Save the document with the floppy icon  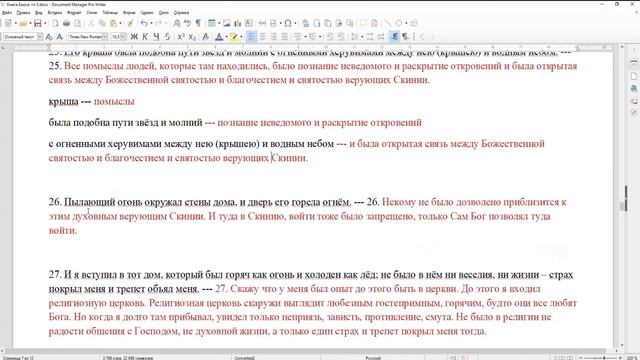click(x=38, y=23)
